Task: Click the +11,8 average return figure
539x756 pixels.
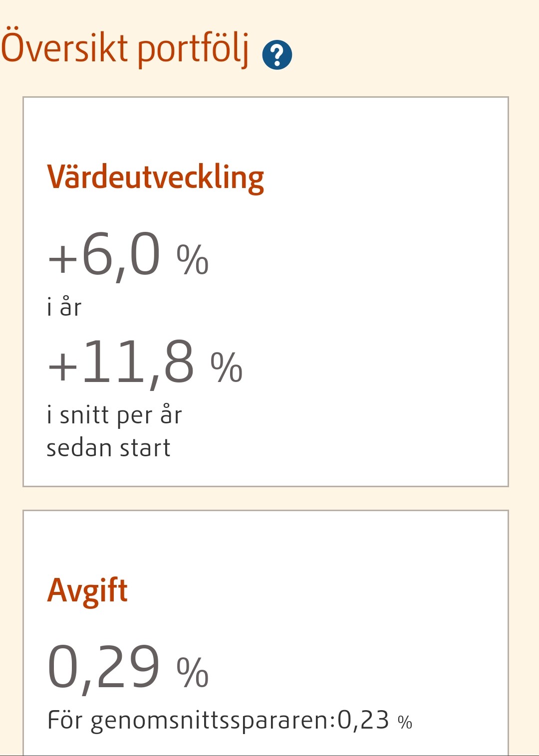Action: tap(137, 363)
